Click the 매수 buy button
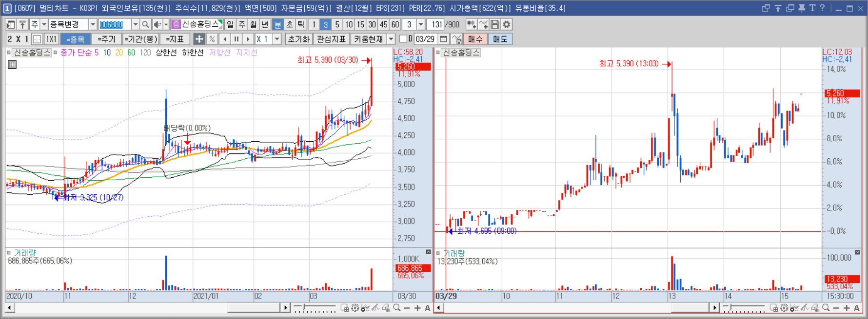 [x=475, y=39]
